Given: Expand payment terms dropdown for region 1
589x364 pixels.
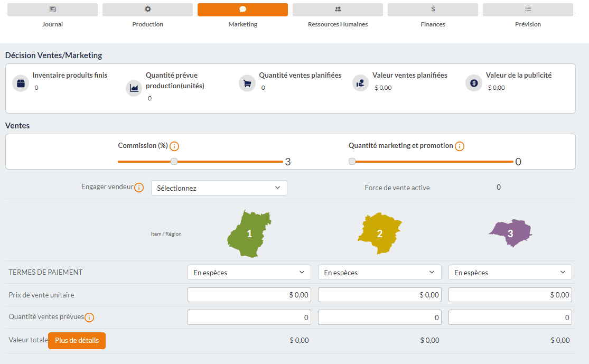Looking at the screenshot, I should pyautogui.click(x=249, y=273).
